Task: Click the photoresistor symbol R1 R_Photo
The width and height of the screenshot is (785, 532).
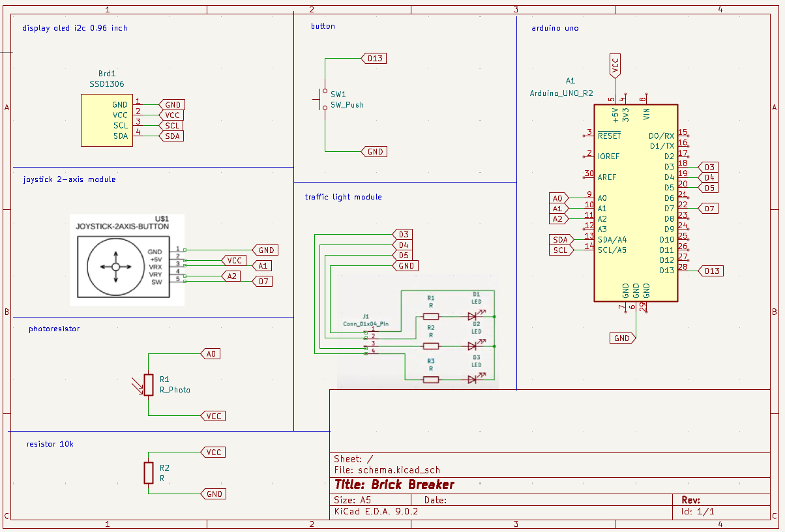Action: pyautogui.click(x=147, y=386)
